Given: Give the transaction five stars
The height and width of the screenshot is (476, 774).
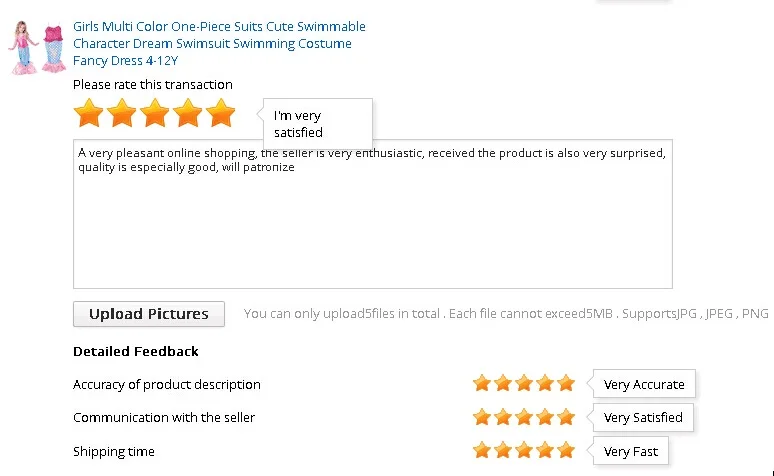Looking at the screenshot, I should tap(220, 113).
